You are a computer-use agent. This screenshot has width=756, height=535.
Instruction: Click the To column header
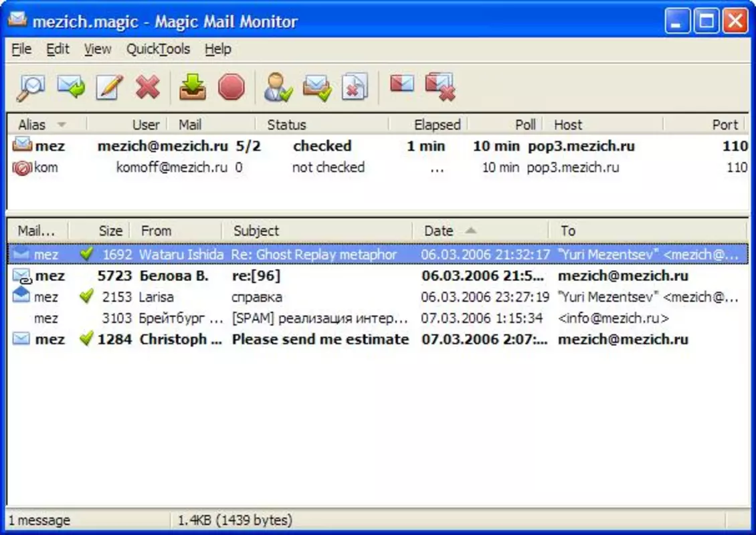649,231
